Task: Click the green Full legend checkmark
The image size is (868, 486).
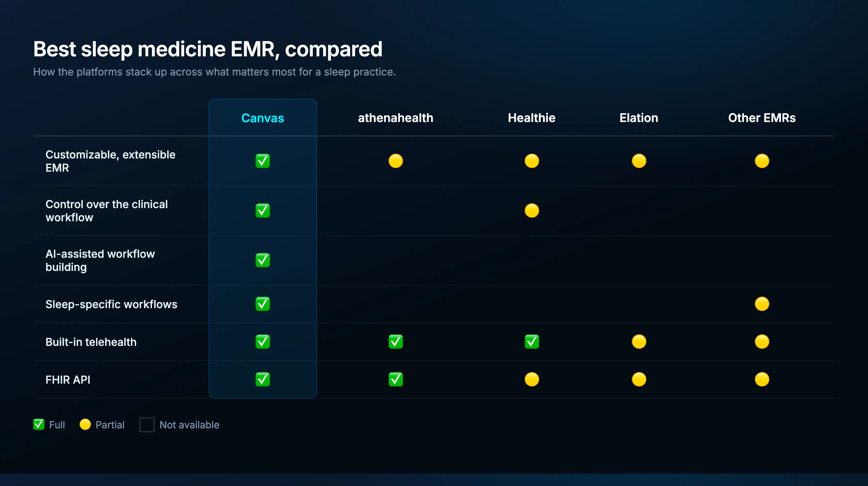Action: coord(39,424)
